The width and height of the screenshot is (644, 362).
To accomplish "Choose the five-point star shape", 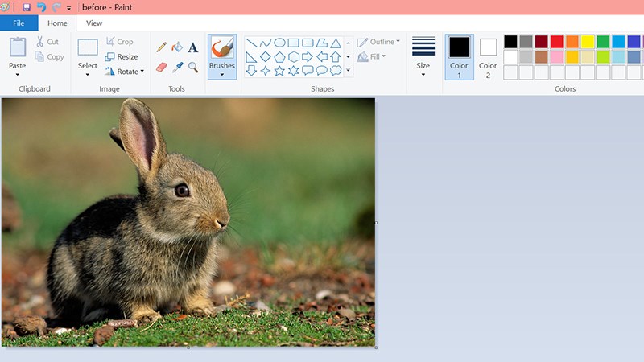I will pos(279,71).
